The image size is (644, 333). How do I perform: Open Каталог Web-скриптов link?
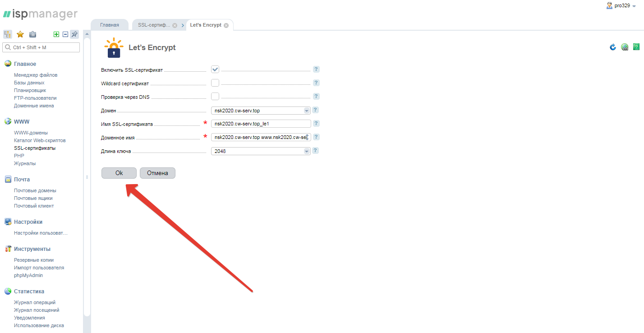[x=40, y=140]
